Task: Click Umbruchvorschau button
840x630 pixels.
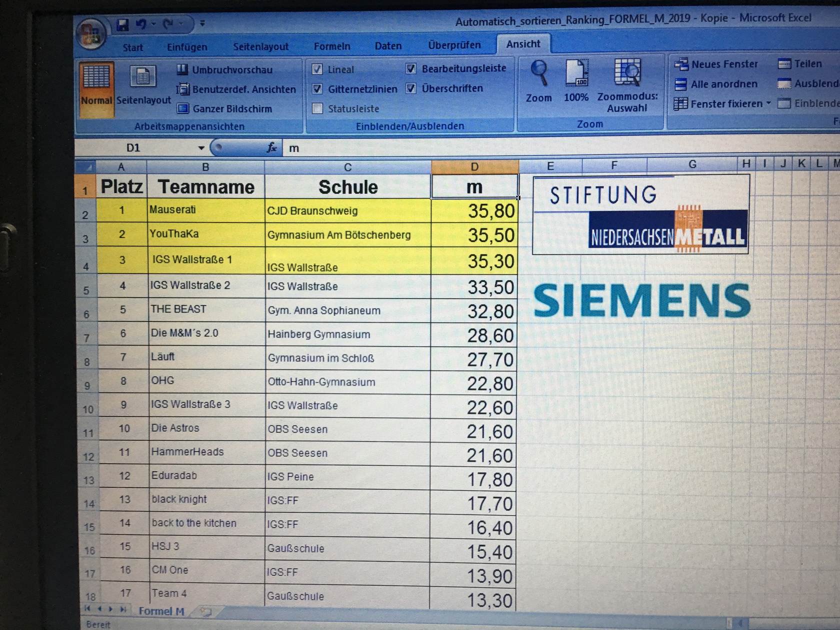Action: coord(224,70)
